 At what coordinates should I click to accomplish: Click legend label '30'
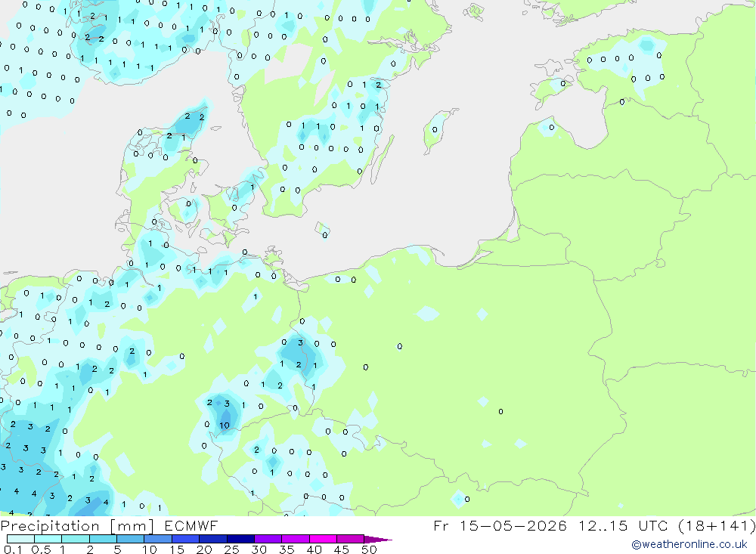tap(259, 549)
